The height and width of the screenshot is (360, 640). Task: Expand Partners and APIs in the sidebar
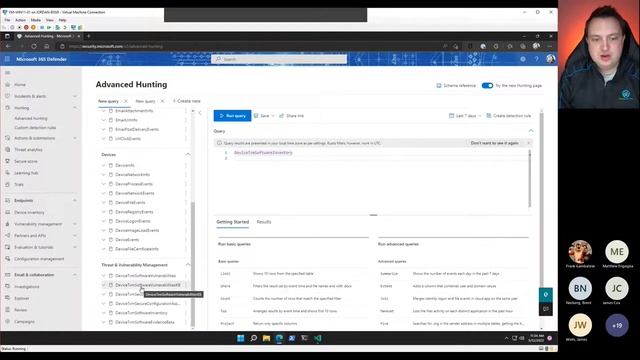pos(75,236)
